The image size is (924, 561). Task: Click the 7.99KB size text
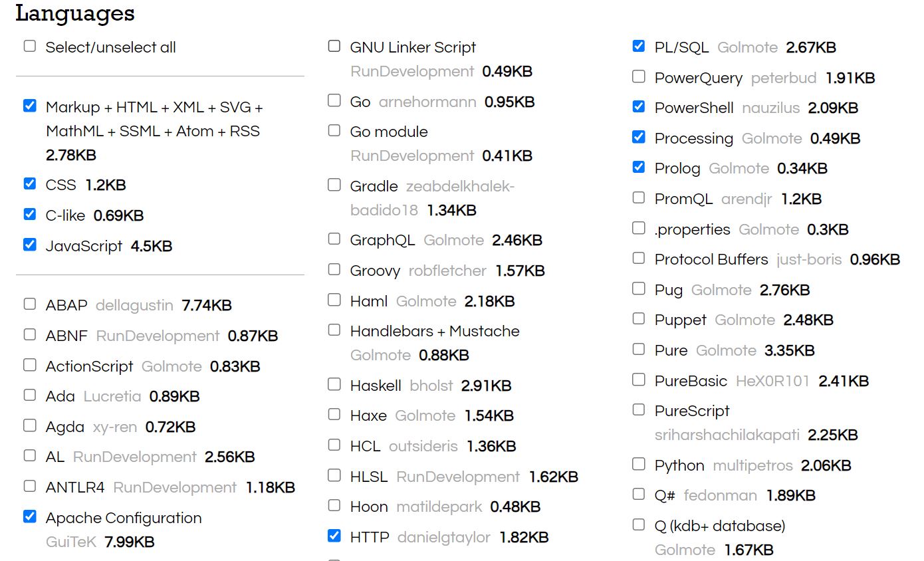(130, 542)
